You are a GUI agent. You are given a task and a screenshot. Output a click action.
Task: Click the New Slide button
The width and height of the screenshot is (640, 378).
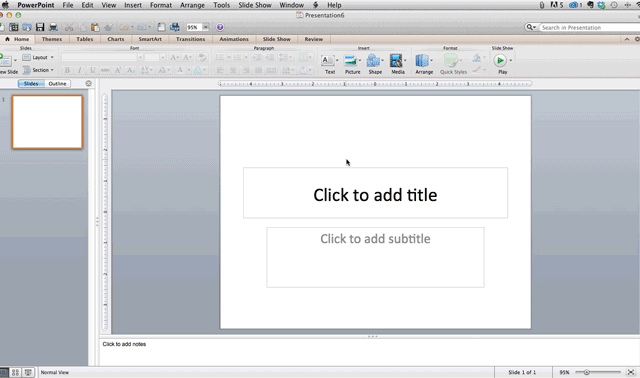pos(7,64)
